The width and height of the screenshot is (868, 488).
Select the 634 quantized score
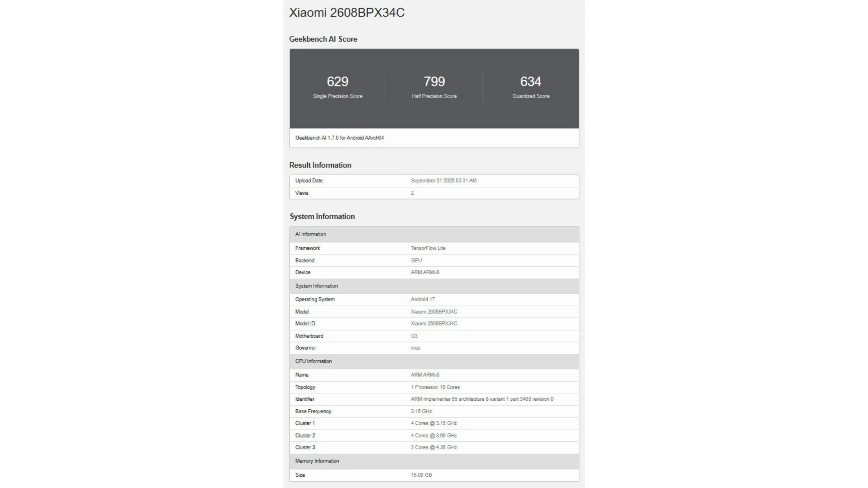pos(531,82)
